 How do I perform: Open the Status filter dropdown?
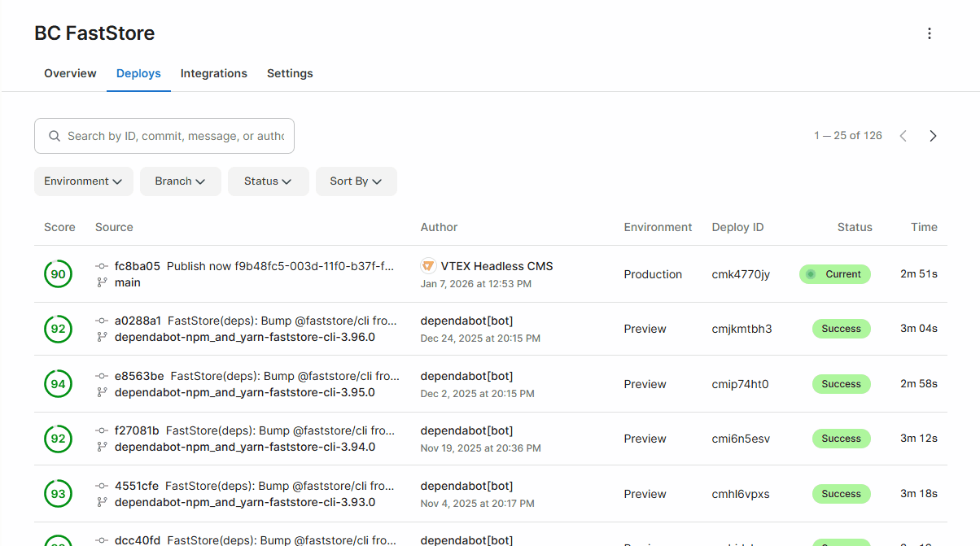click(269, 181)
